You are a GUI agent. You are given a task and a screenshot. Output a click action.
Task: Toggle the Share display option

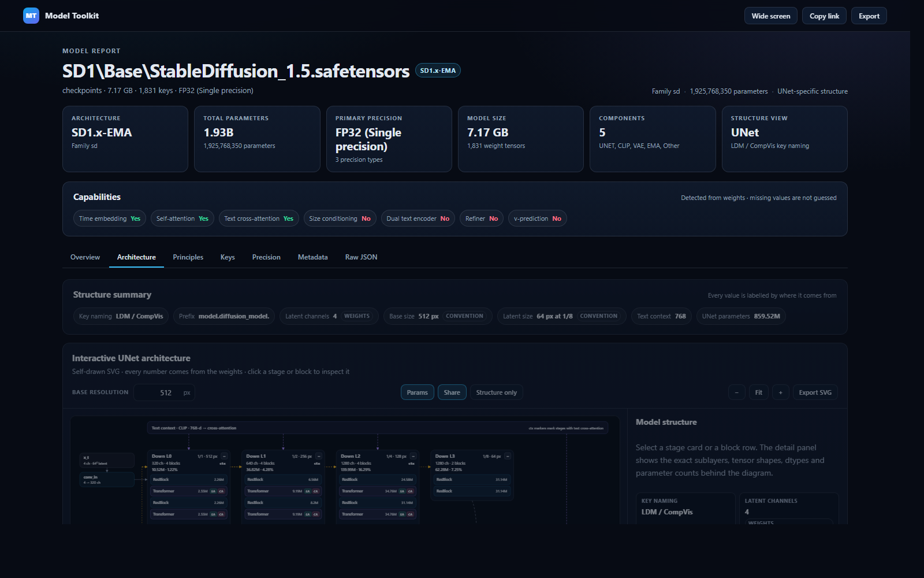tap(452, 392)
